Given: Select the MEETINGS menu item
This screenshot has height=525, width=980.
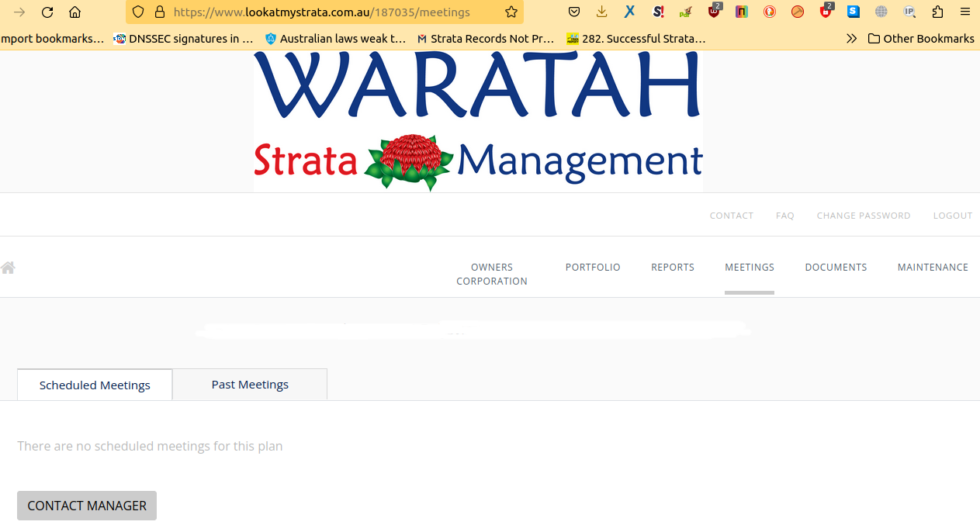Looking at the screenshot, I should point(750,267).
